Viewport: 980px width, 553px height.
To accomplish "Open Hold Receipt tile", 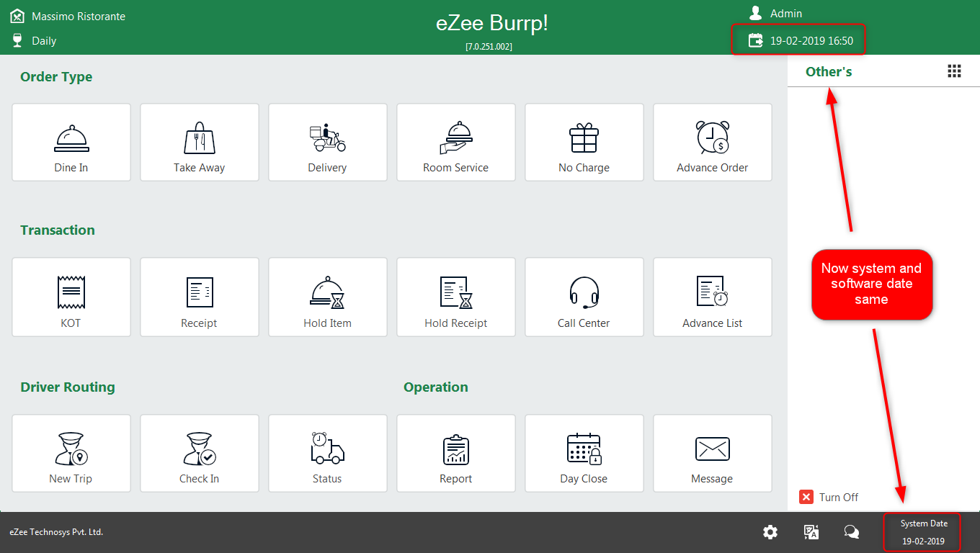I will coord(456,297).
